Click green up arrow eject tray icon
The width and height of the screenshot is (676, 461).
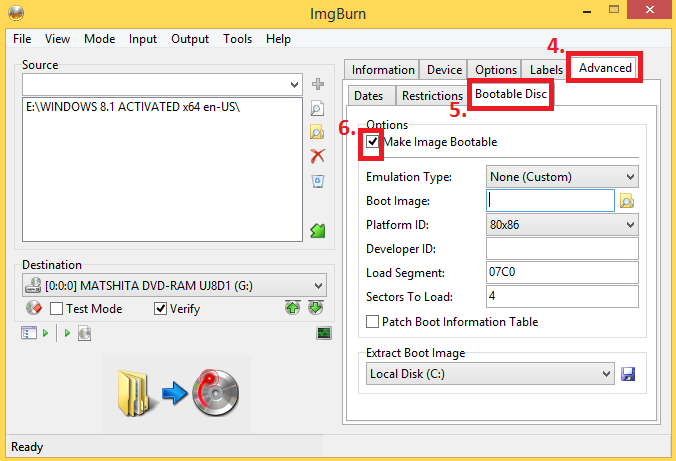293,307
